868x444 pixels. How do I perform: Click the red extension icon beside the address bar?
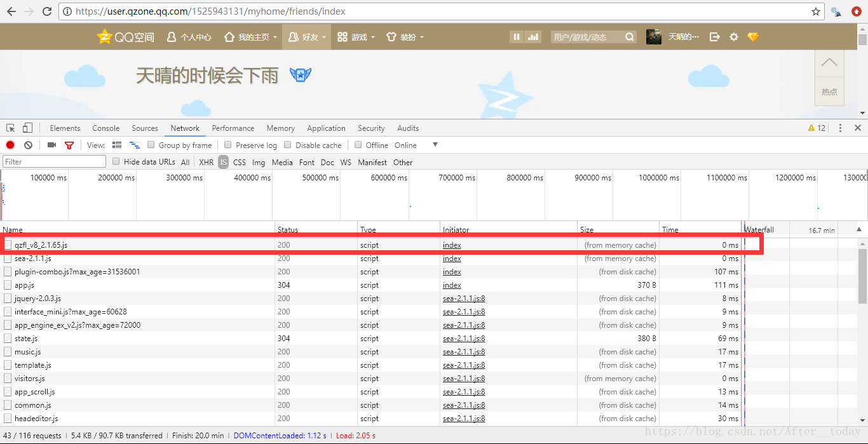point(856,11)
